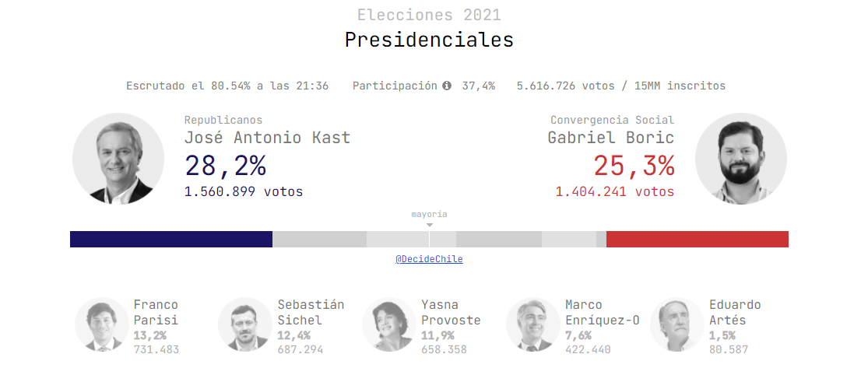Click the Gabriel Boric name
The height and width of the screenshot is (368, 868).
pyautogui.click(x=611, y=138)
